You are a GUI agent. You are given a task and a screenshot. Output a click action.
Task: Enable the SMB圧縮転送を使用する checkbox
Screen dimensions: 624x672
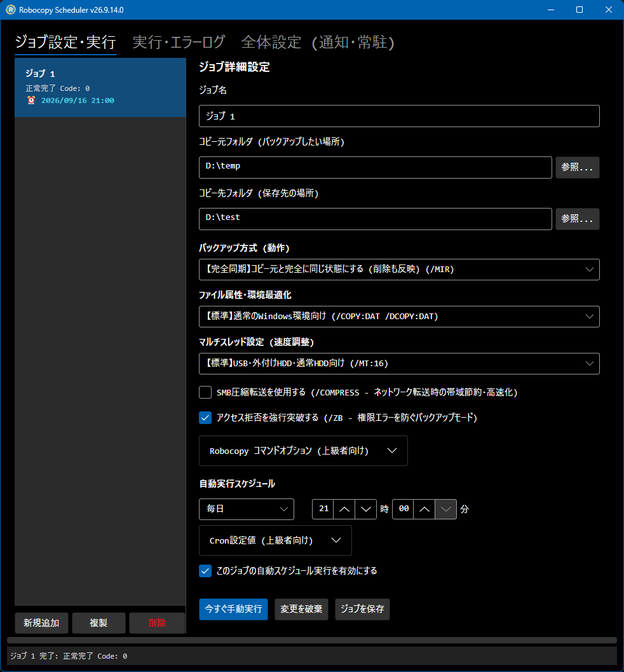[x=205, y=392]
